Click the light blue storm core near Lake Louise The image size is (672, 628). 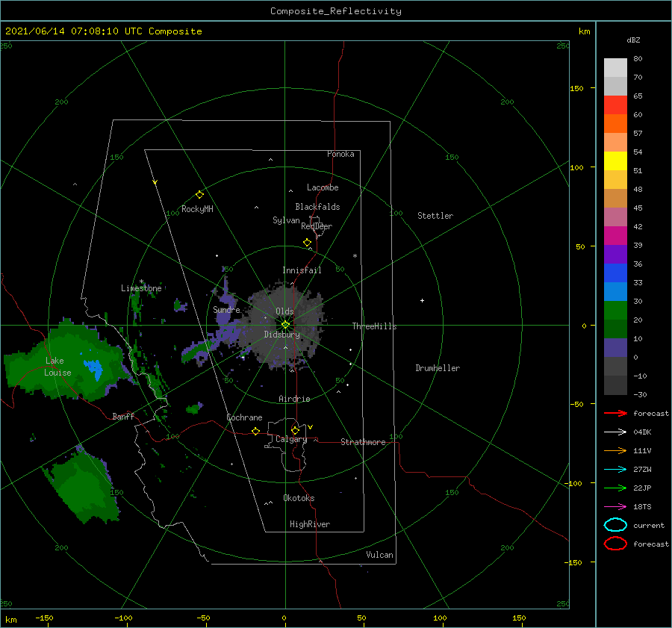[x=94, y=369]
